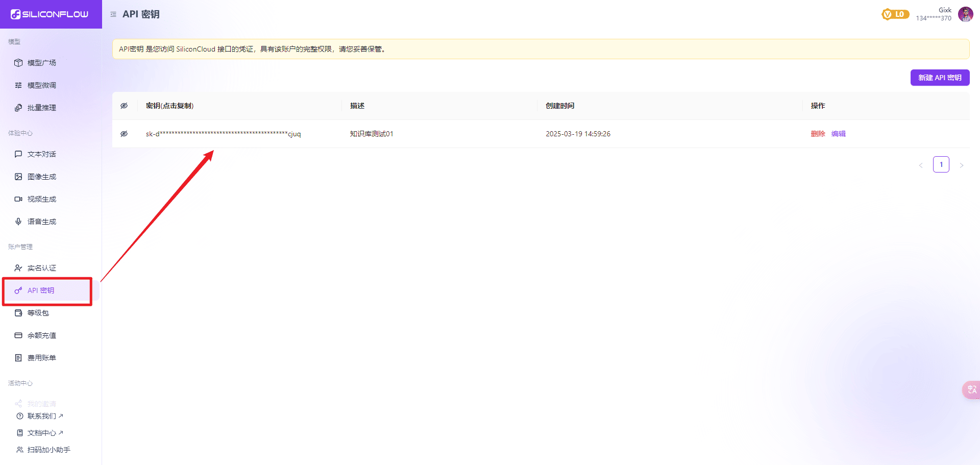Reveal the sk-d key with eye icon

[x=124, y=134]
